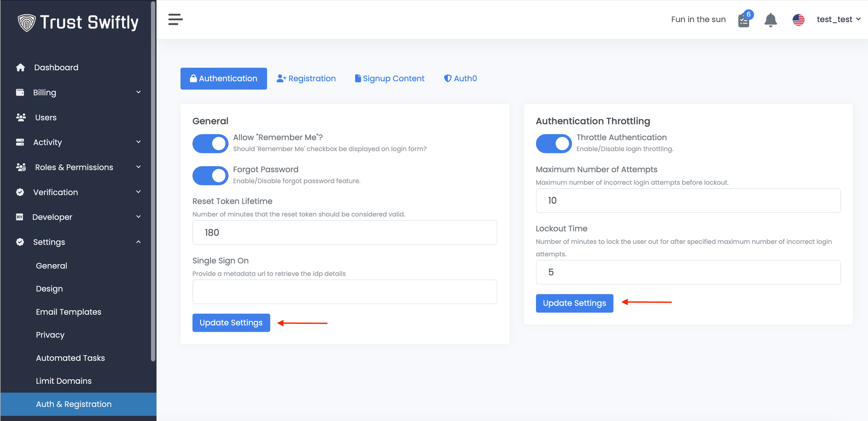Click the US flag language icon
Viewport: 868px width, 421px height.
point(798,20)
